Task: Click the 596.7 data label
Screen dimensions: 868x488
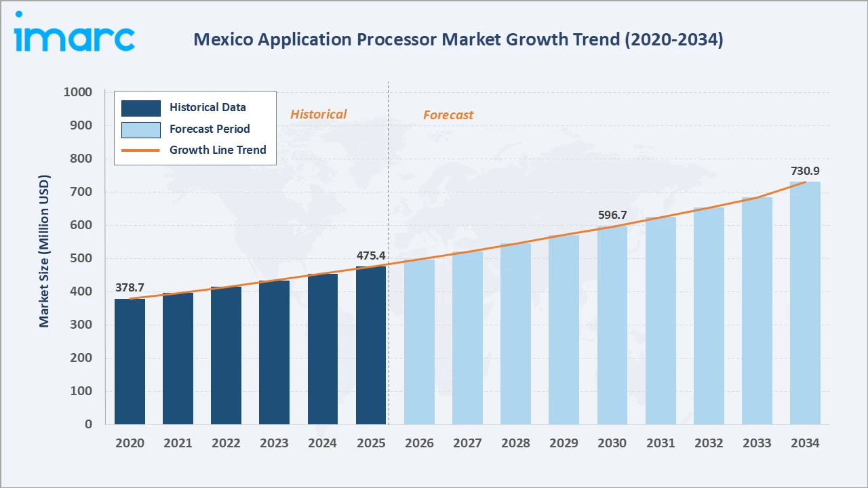Action: [612, 215]
